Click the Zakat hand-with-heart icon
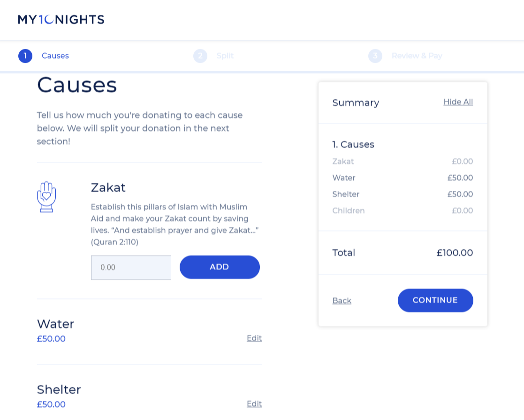Viewport: 524px width, 420px height. click(x=46, y=197)
